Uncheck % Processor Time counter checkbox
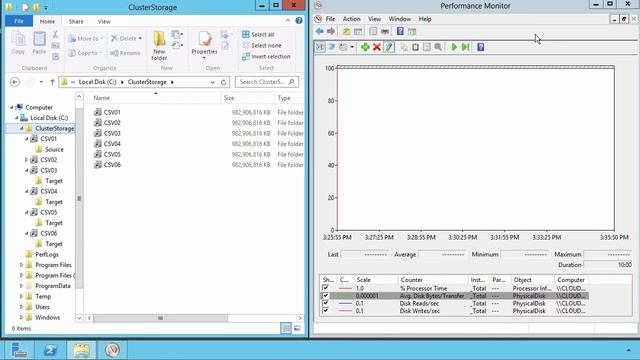The width and height of the screenshot is (640, 360). 325,288
